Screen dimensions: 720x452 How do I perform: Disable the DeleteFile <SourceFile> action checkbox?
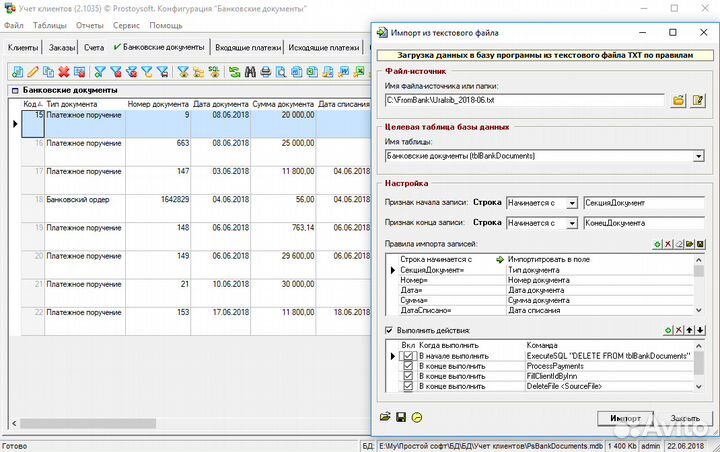[407, 389]
